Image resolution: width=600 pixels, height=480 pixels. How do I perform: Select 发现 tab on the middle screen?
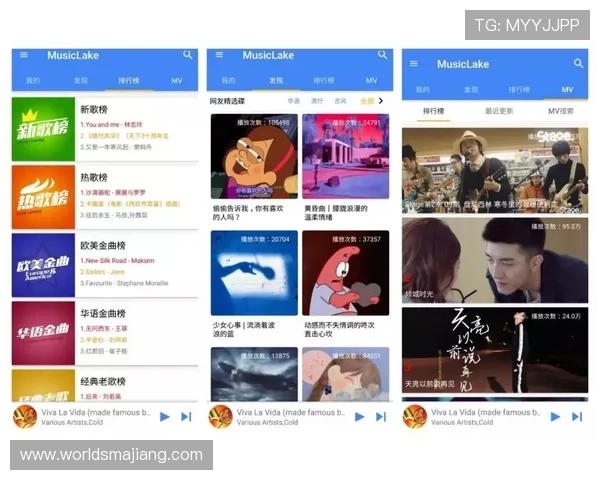tap(276, 81)
